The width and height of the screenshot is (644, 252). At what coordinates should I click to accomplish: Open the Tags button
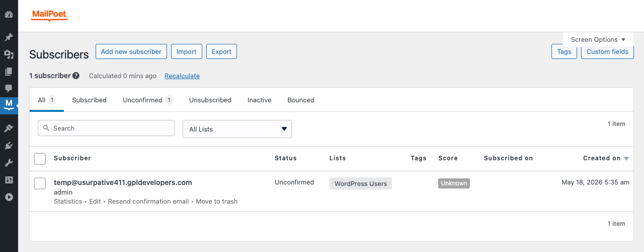564,51
